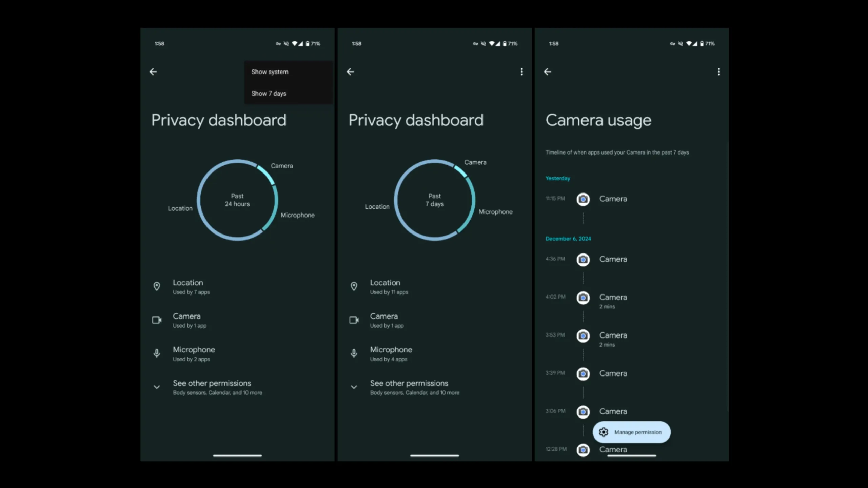This screenshot has height=488, width=868.
Task: Select Show system menu option
Action: click(289, 72)
